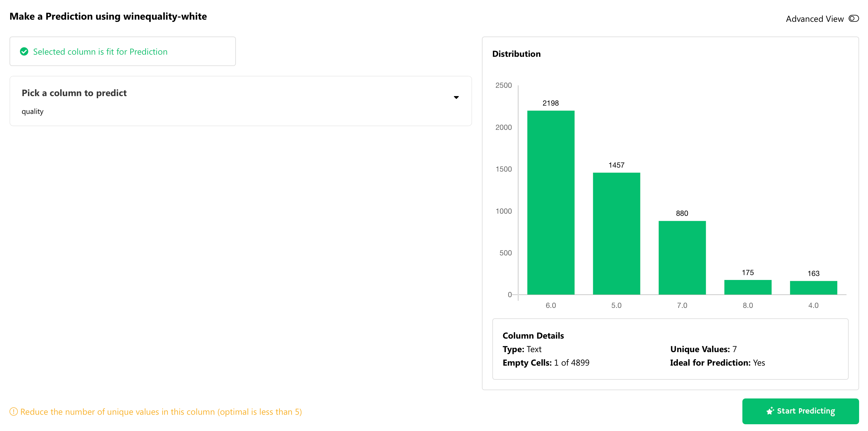Click the Distribution panel heading
868x431 pixels.
[516, 54]
